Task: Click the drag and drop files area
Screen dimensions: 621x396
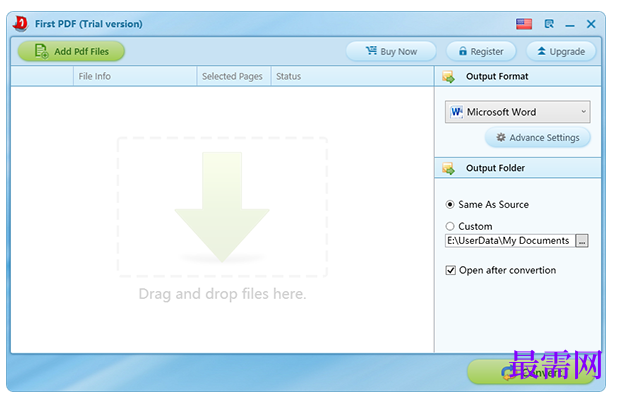Action: (222, 207)
